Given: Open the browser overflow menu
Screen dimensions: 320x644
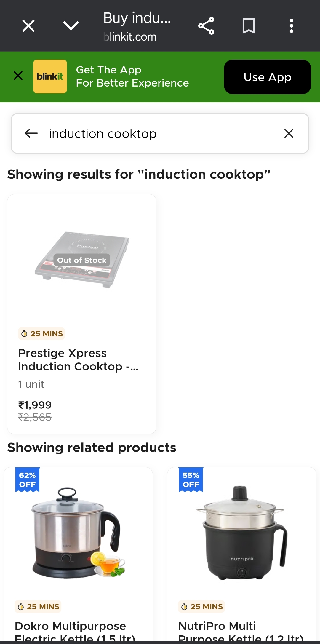Looking at the screenshot, I should coord(292,26).
